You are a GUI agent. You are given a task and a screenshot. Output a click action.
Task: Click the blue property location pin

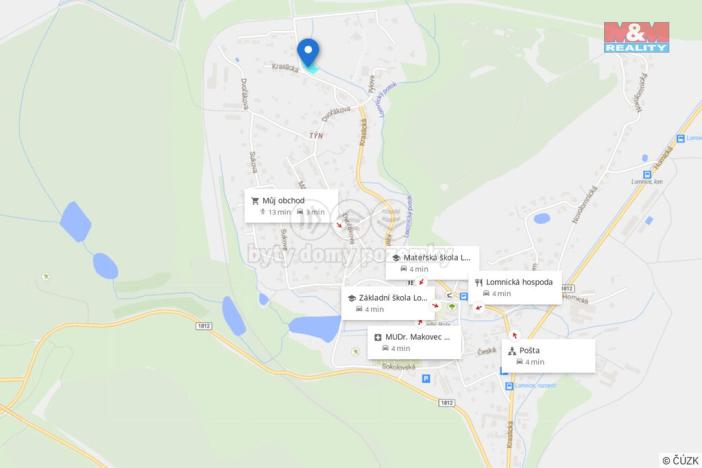click(308, 52)
